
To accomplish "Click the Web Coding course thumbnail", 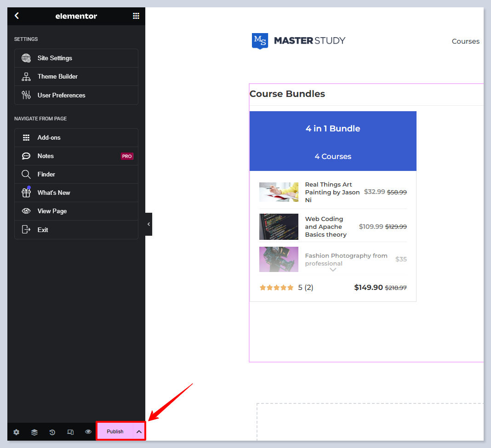I will pos(279,227).
